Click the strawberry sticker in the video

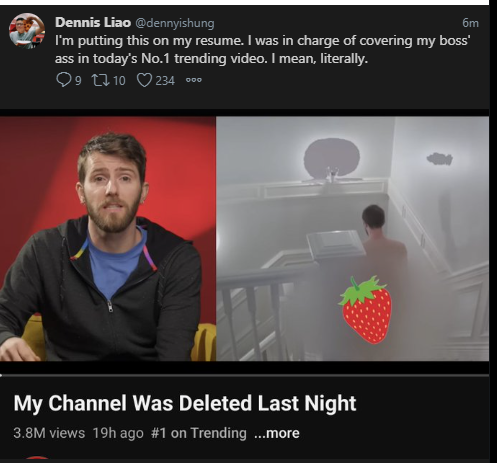tap(366, 310)
